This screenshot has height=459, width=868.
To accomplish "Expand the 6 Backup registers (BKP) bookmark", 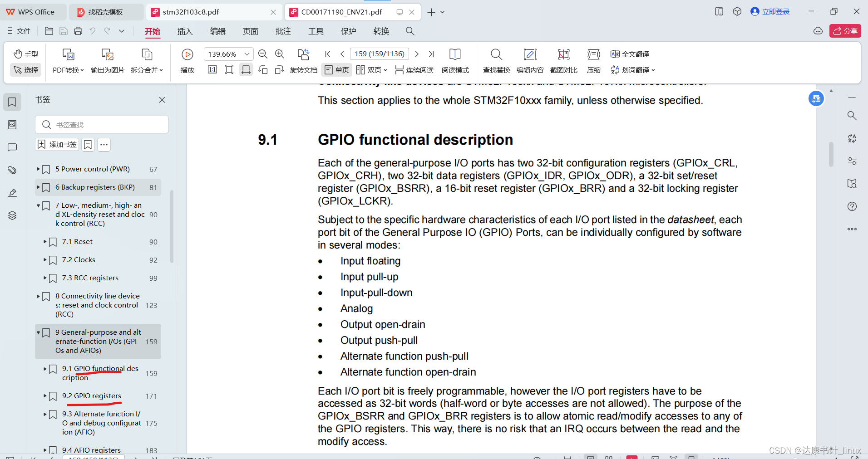I will [x=38, y=187].
